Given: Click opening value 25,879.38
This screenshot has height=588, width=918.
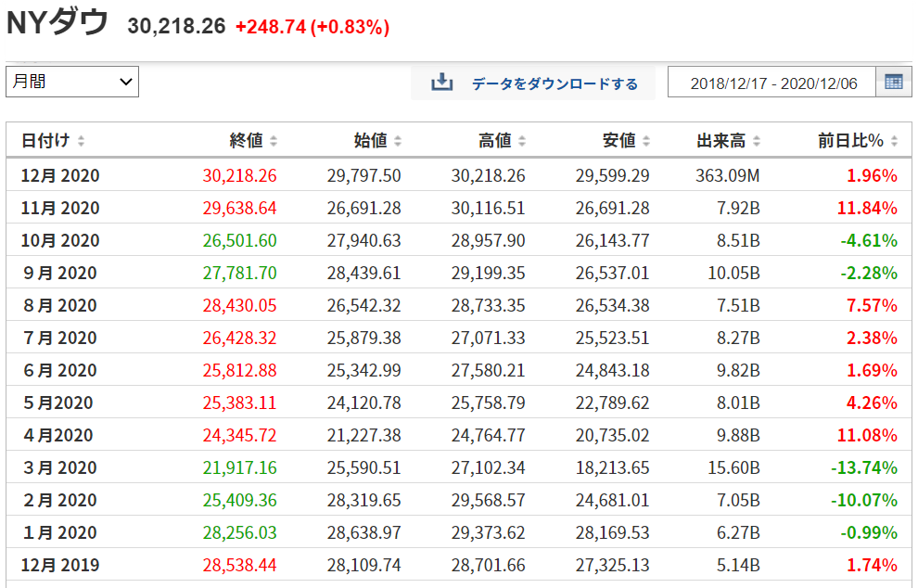Looking at the screenshot, I should coord(363,338).
